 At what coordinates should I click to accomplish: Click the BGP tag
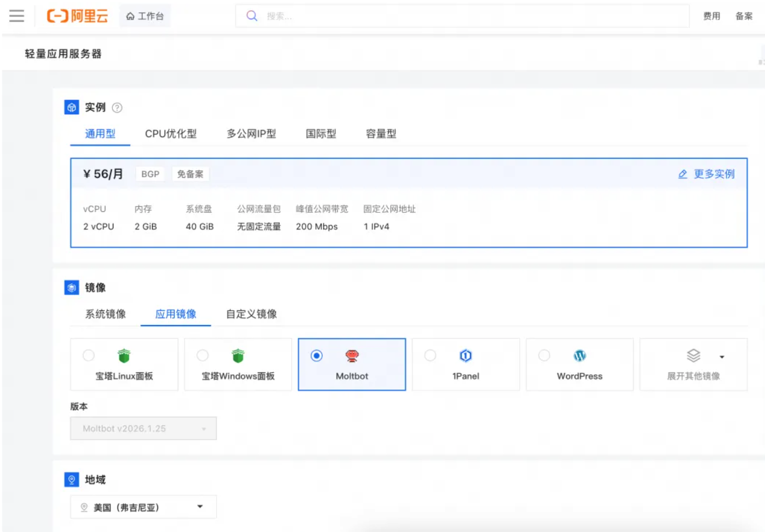(x=150, y=174)
